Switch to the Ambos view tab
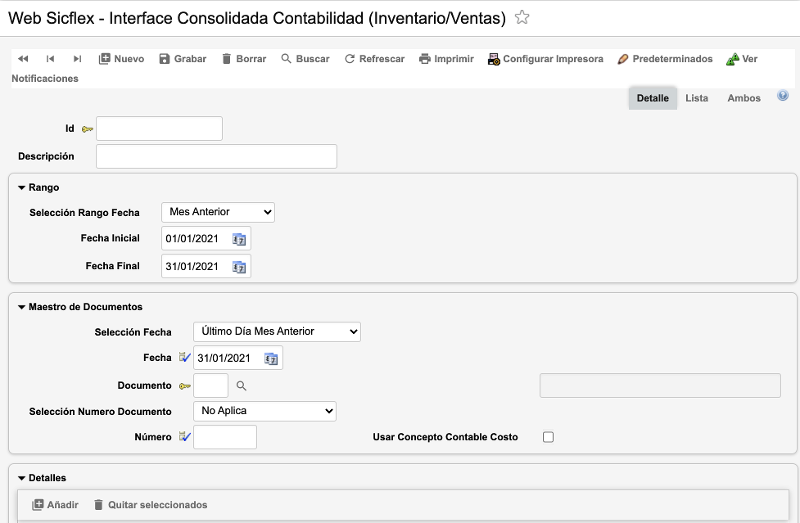 click(x=744, y=98)
